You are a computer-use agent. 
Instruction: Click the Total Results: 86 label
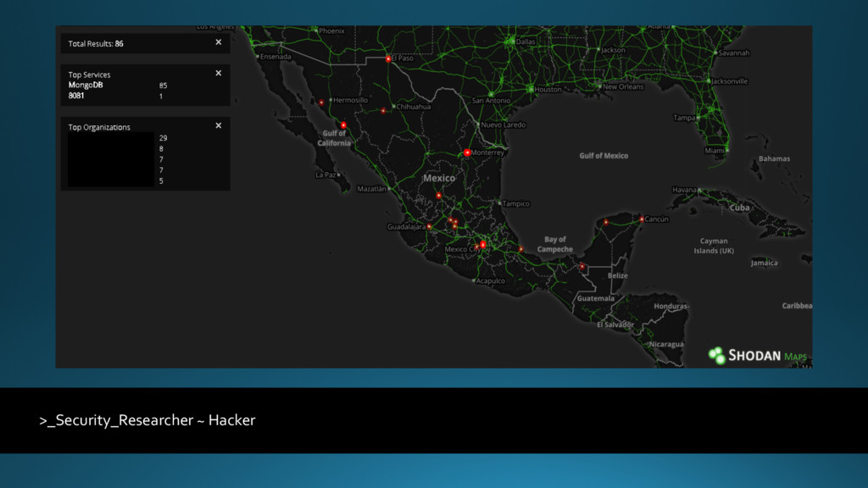coord(96,44)
